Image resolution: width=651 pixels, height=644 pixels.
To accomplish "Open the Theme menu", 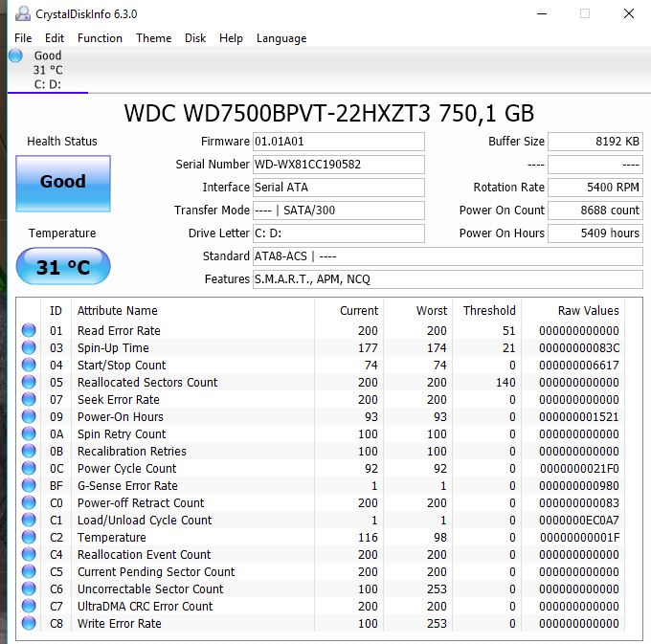I will [153, 38].
